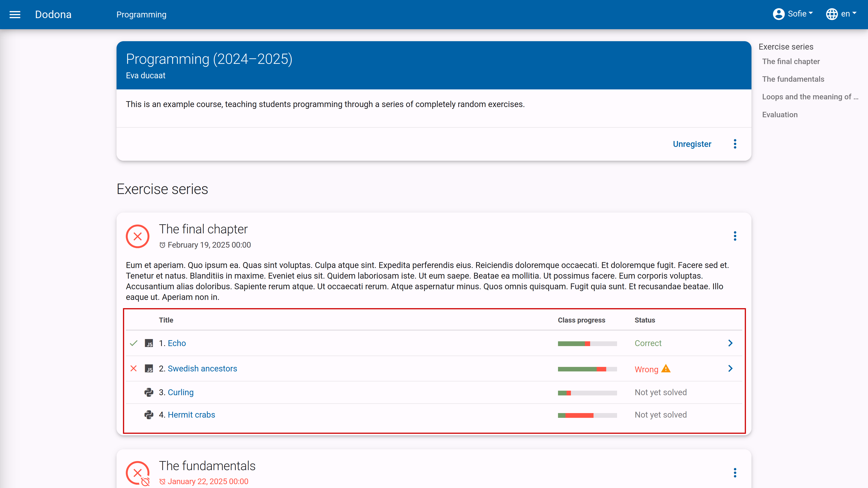This screenshot has width=868, height=488.
Task: Open Echo submissions via chevron arrow
Action: [730, 343]
